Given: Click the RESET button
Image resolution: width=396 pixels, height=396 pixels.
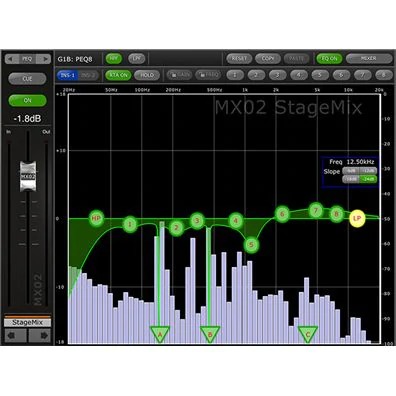Looking at the screenshot, I should click(x=239, y=59).
